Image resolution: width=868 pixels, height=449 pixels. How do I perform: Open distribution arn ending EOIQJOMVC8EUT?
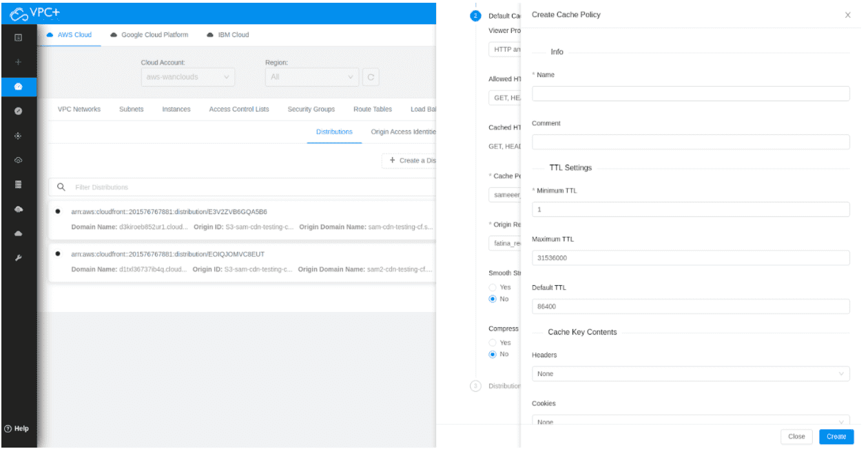(x=168, y=253)
